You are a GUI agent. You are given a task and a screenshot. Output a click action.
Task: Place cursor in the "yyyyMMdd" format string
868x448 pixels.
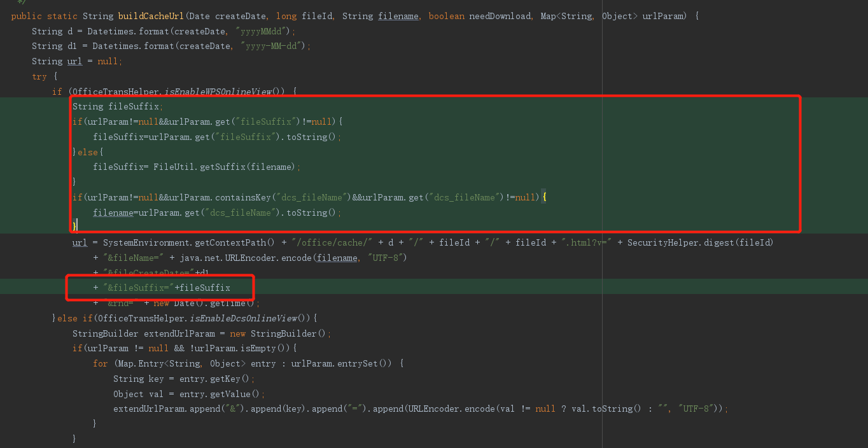(x=267, y=31)
